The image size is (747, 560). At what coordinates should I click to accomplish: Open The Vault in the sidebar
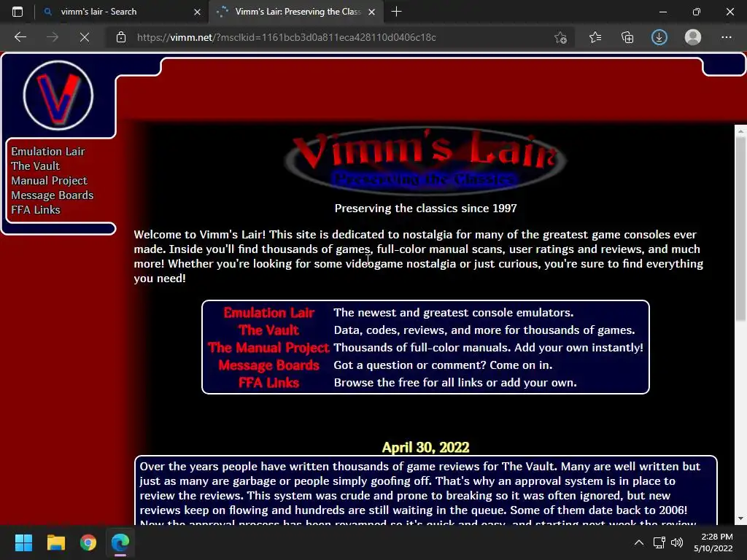(35, 166)
